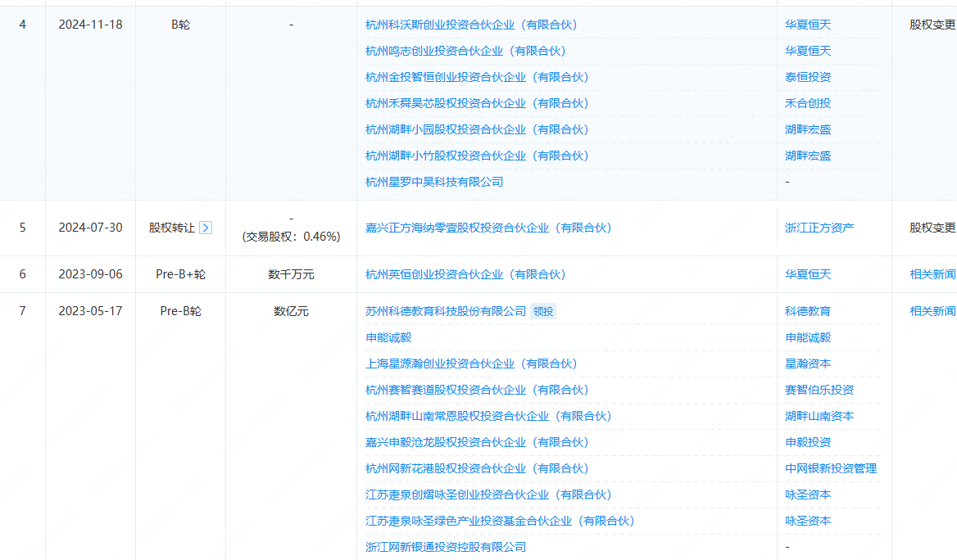
Task: Click the Pre-B+轮 round label
Action: [180, 274]
